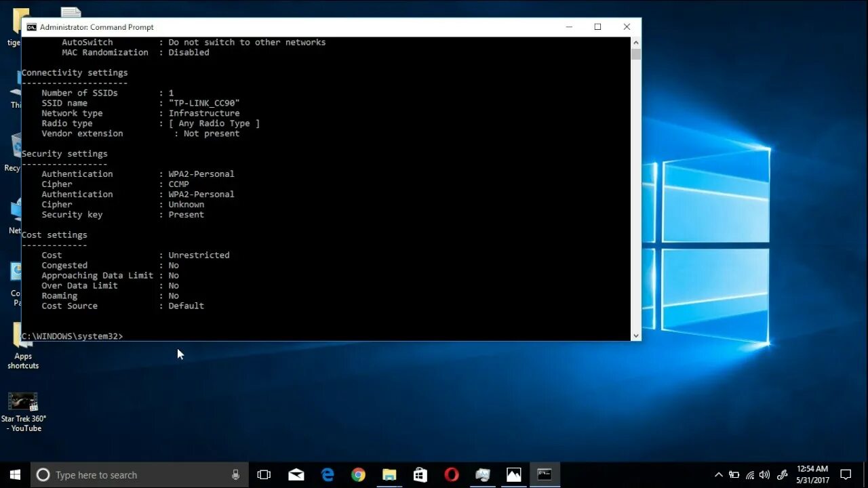Click the Cost Source label

pyautogui.click(x=69, y=306)
